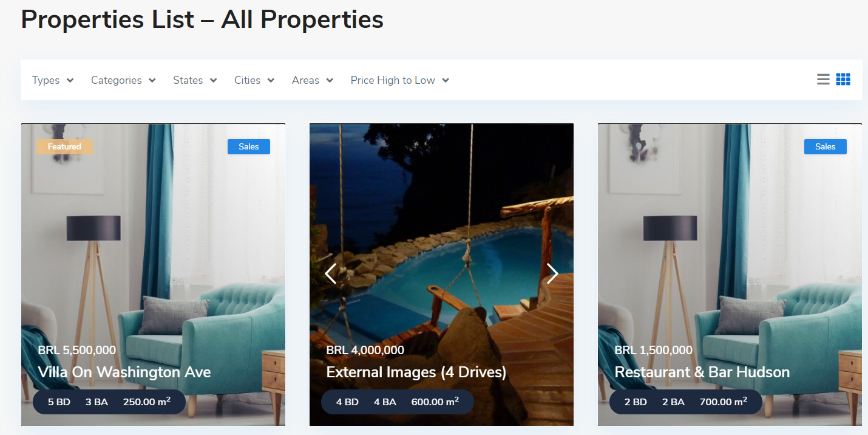Open Villa On Washington Ave listing
Viewport: 868px width, 435px height.
(x=124, y=372)
